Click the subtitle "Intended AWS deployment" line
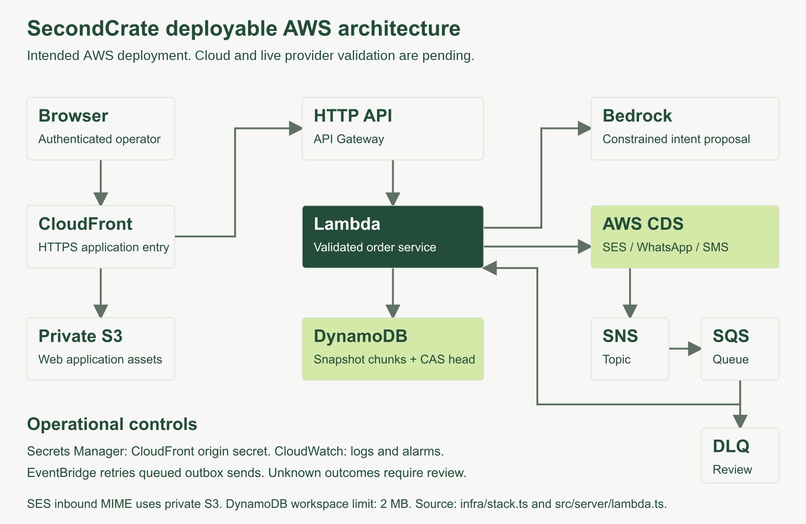Viewport: 806px width, 524px height. coord(250,56)
